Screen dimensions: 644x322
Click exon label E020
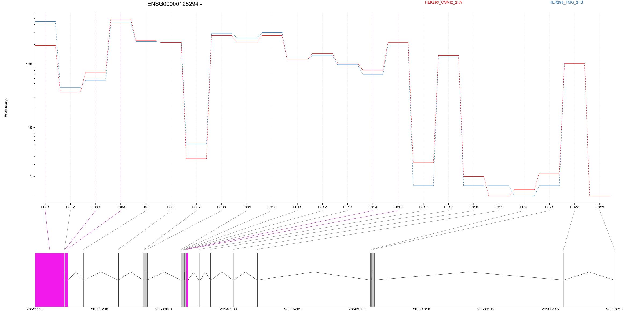point(524,207)
